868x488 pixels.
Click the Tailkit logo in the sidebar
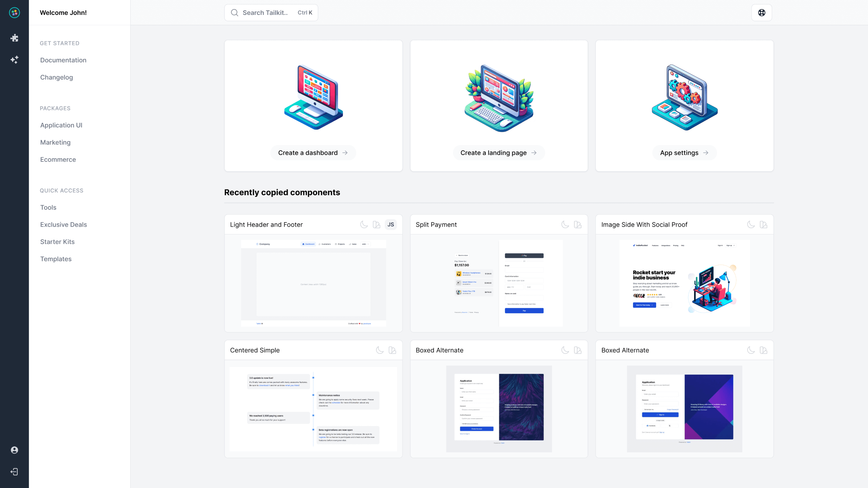(14, 13)
